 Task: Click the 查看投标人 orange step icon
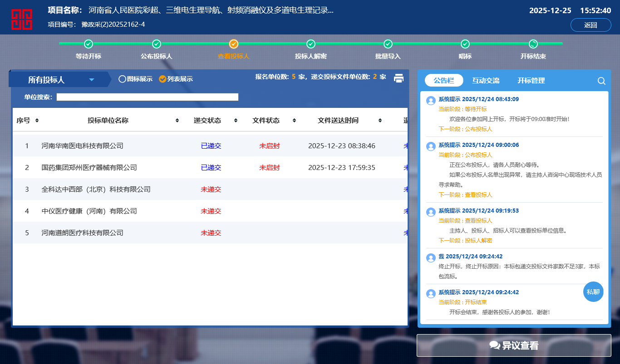point(234,44)
